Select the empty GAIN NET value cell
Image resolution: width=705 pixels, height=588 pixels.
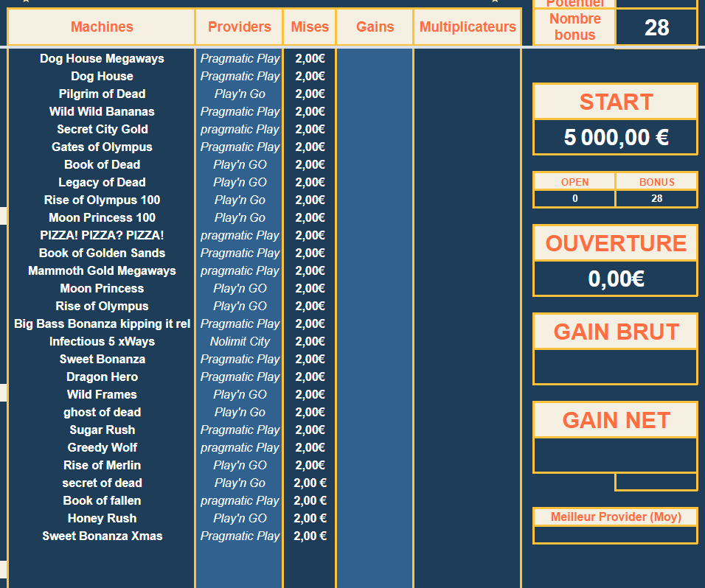(x=616, y=455)
